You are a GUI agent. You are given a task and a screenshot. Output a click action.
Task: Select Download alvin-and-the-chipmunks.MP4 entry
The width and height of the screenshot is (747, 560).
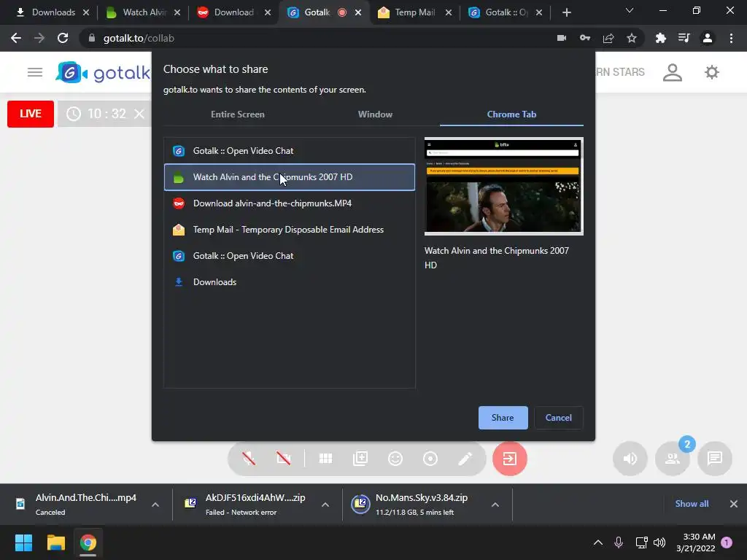(290, 203)
